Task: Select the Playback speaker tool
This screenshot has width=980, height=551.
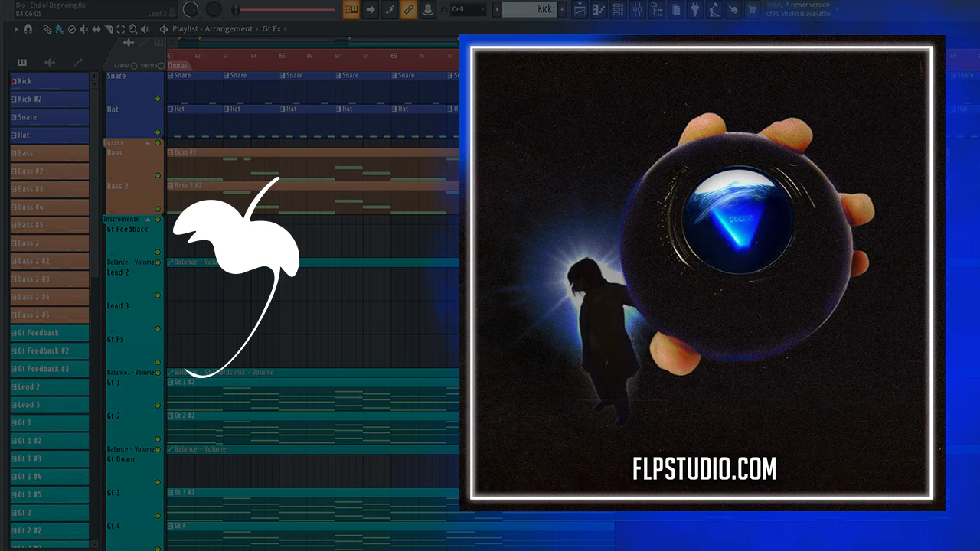Action: 145,29
